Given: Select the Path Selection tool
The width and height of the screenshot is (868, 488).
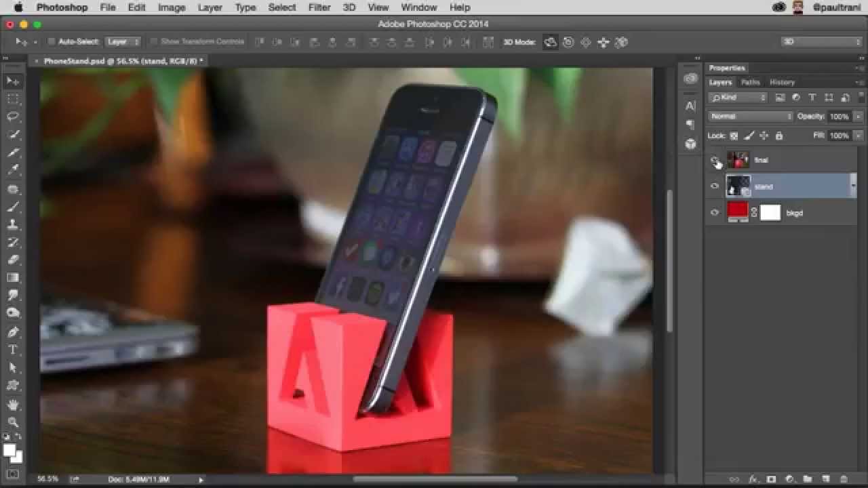Looking at the screenshot, I should (x=13, y=367).
